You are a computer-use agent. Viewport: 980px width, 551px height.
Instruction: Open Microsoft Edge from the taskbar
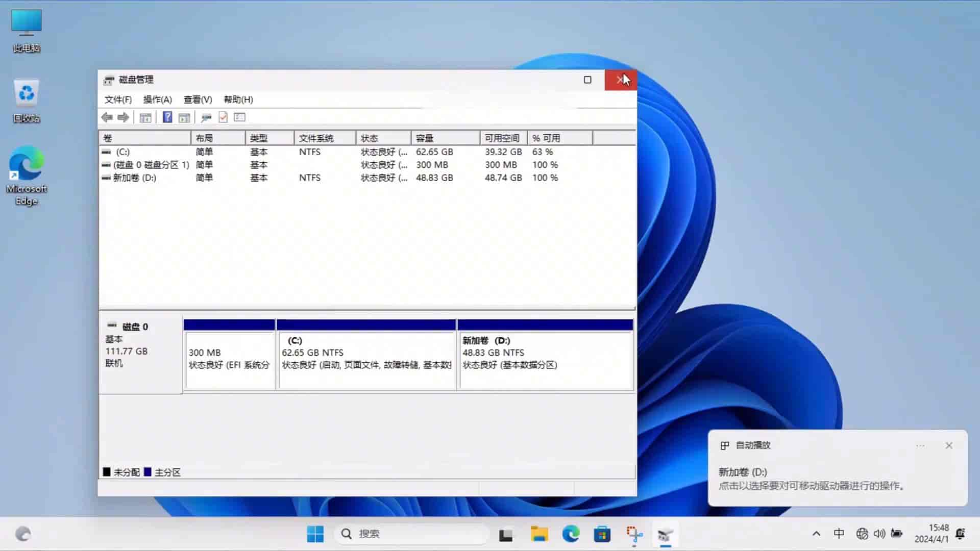pyautogui.click(x=571, y=534)
